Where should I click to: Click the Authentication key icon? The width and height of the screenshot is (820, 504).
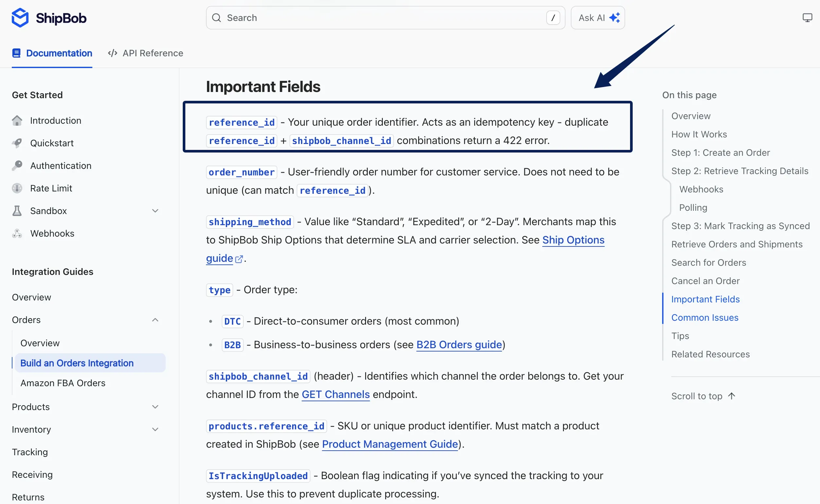click(x=17, y=166)
